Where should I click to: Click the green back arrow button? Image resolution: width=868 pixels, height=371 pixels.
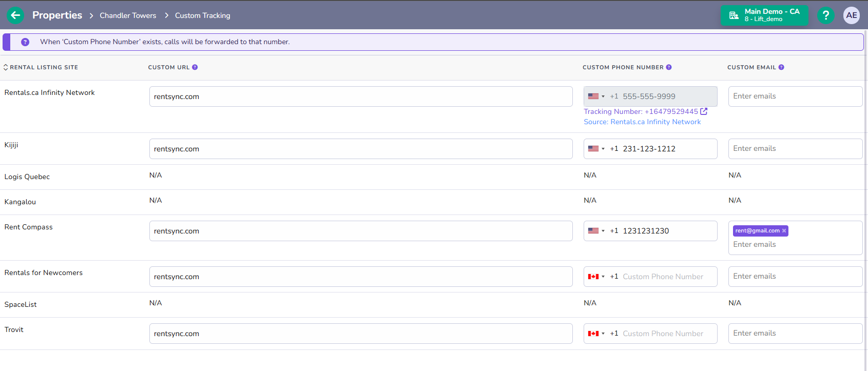pos(15,15)
